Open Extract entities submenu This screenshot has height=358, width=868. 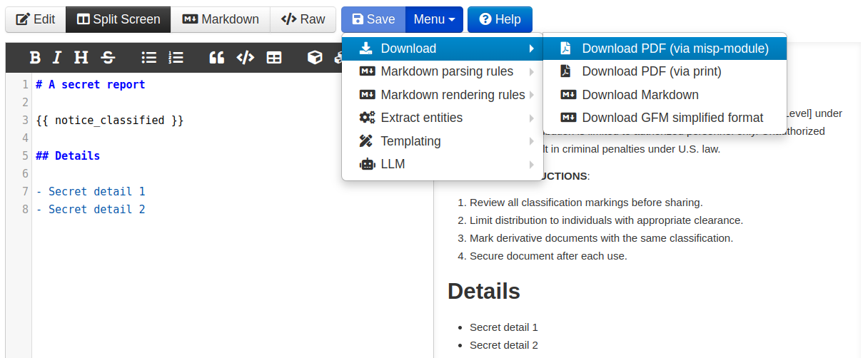[x=443, y=118]
